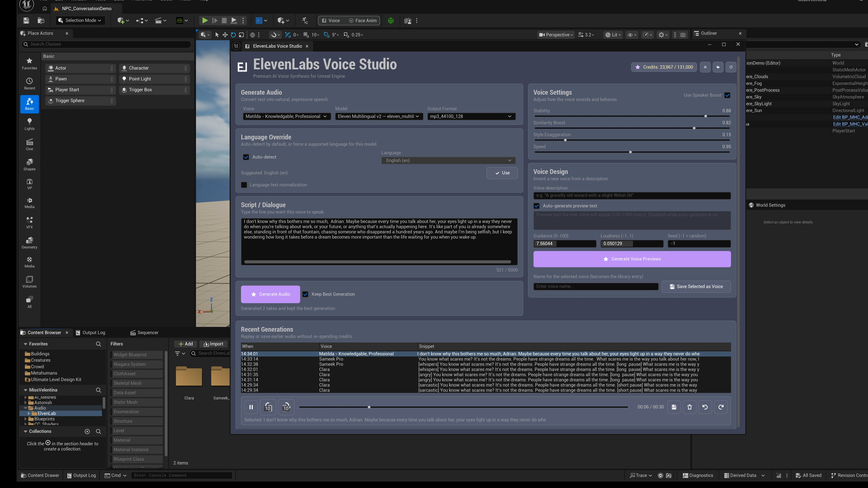868x488 pixels.
Task: Expand the Selection Mode dropdown
Action: pyautogui.click(x=80, y=21)
